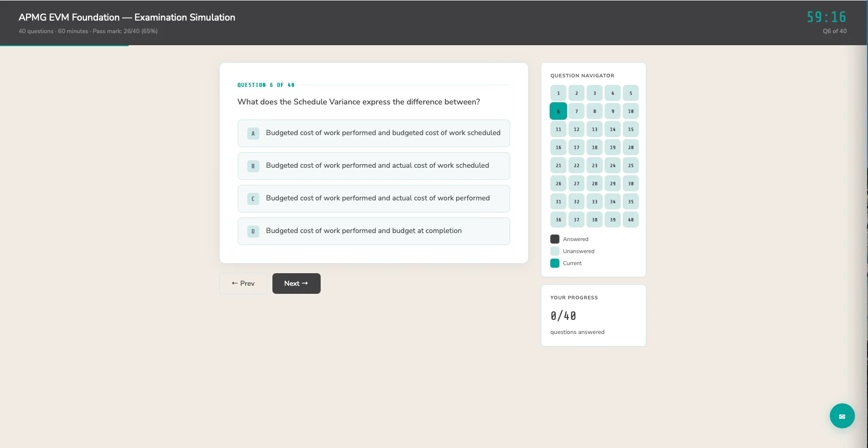Open the mail chat floating button
The width and height of the screenshot is (868, 448).
coord(842,416)
